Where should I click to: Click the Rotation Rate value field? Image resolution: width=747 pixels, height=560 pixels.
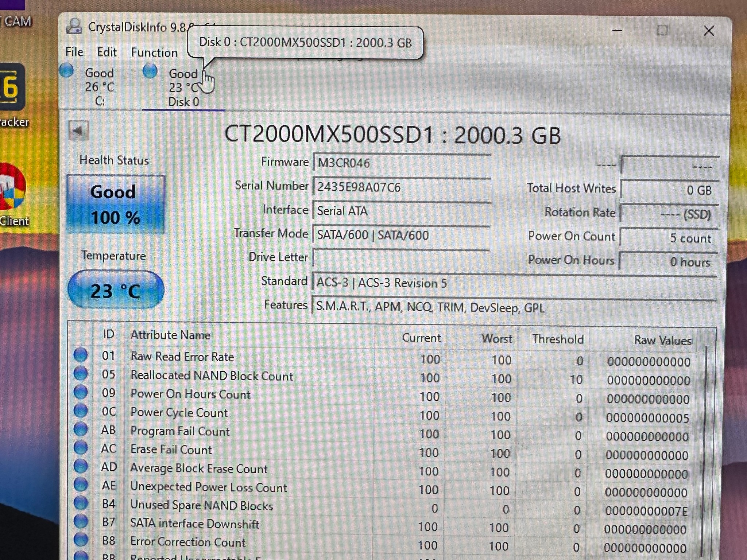pyautogui.click(x=670, y=214)
